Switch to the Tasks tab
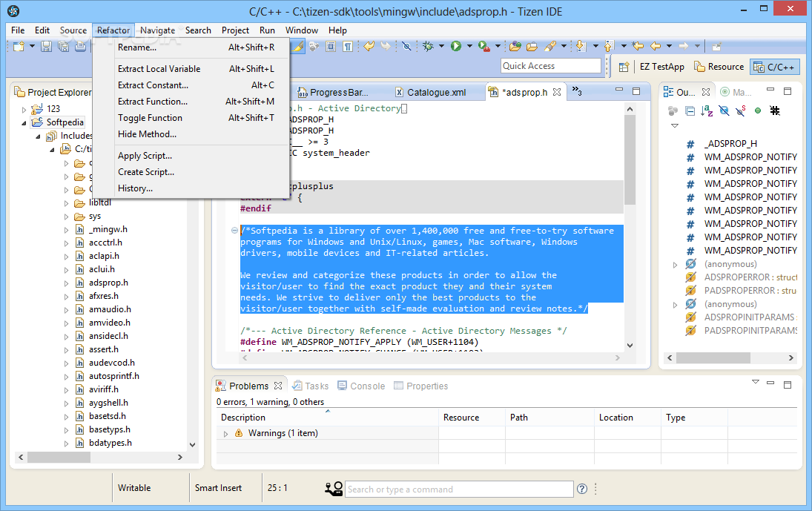Screen dimensions: 812x511 click(310, 386)
